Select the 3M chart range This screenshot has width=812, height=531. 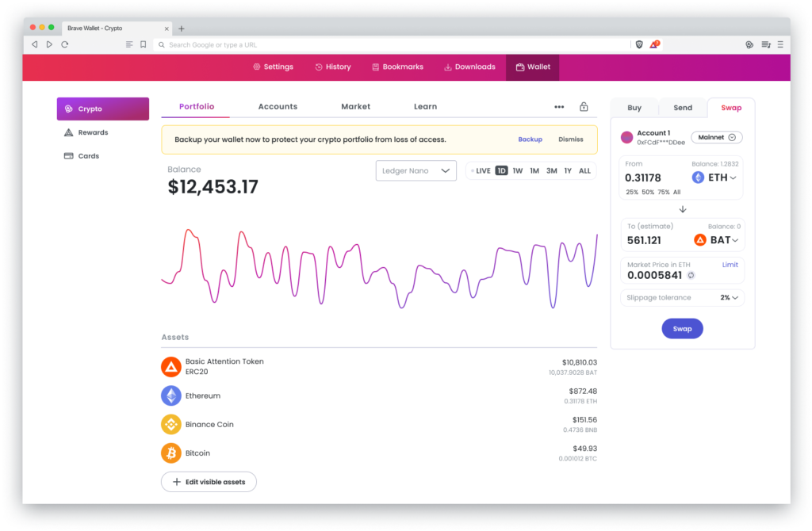click(552, 170)
